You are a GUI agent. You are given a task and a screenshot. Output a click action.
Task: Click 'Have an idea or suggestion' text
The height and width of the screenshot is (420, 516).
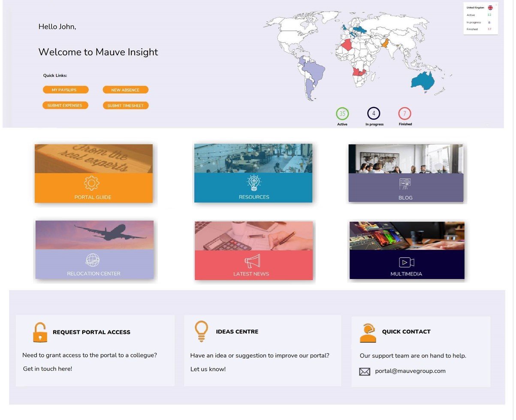click(x=260, y=356)
